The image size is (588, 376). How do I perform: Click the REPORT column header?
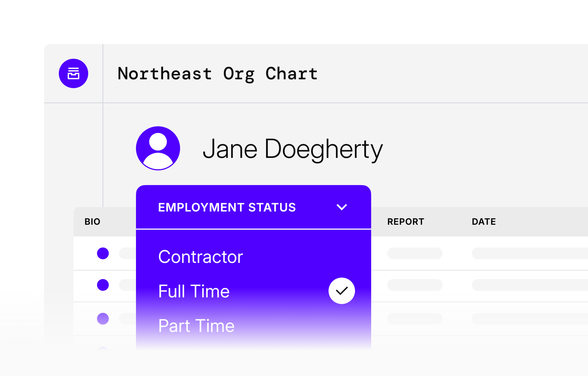406,222
